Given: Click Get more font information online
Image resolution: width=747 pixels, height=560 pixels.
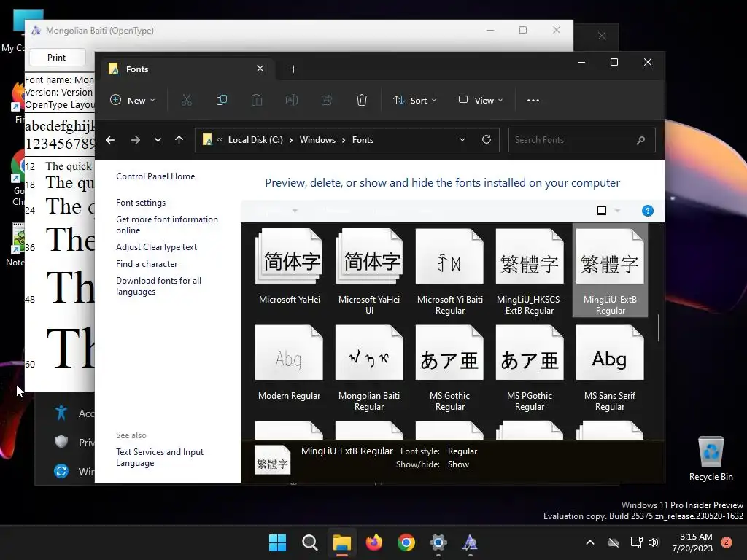Looking at the screenshot, I should point(167,225).
